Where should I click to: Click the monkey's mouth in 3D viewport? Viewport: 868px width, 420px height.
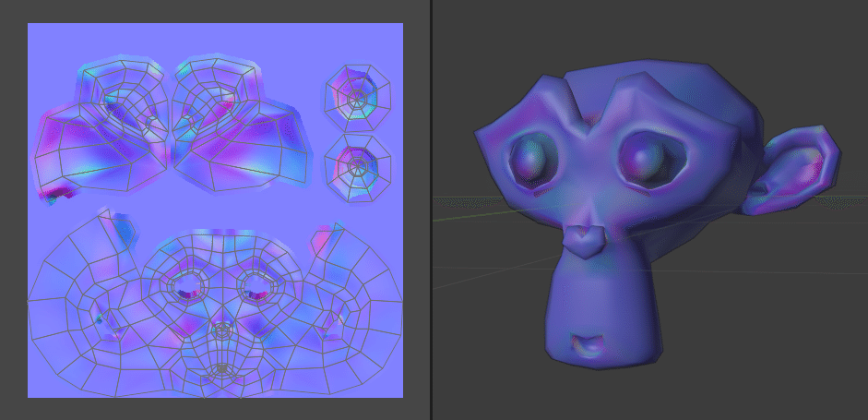point(587,346)
